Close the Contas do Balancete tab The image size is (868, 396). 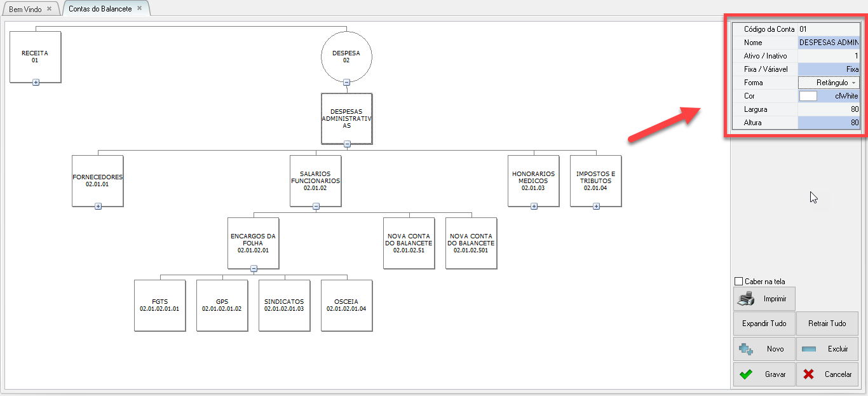[x=139, y=9]
